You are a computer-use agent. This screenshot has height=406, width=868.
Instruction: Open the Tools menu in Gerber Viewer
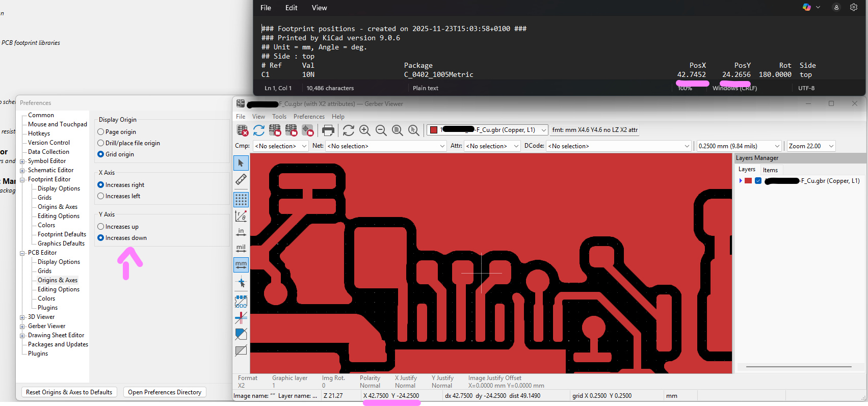click(279, 117)
